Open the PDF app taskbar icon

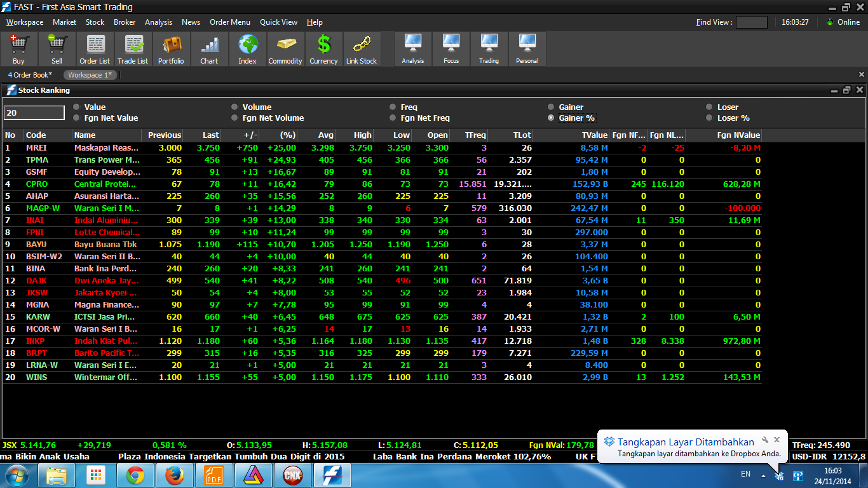pyautogui.click(x=214, y=475)
